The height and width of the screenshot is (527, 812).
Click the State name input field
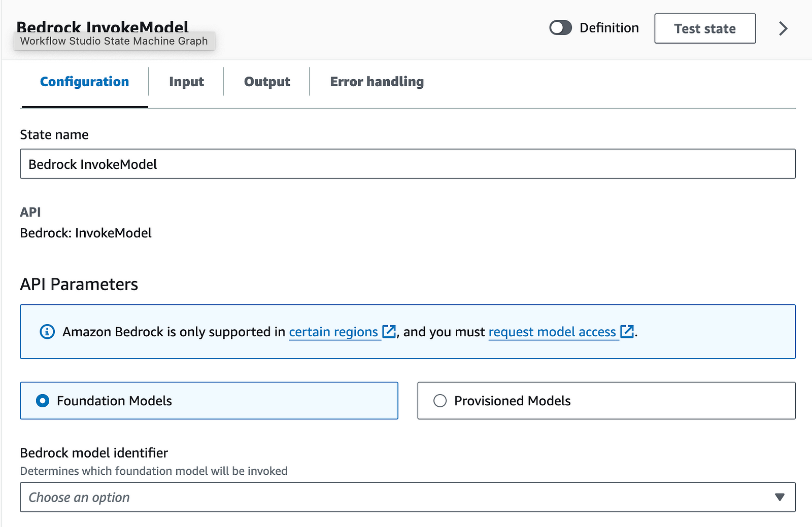point(408,164)
